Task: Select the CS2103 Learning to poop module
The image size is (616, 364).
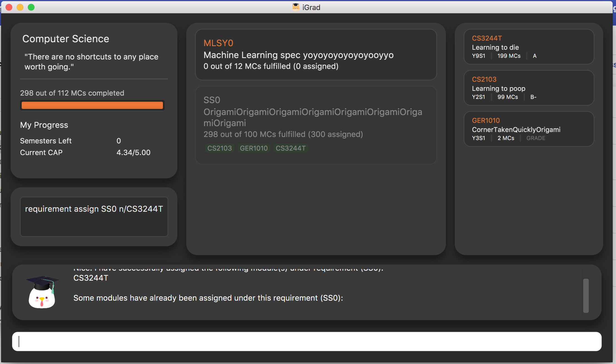Action: point(528,88)
